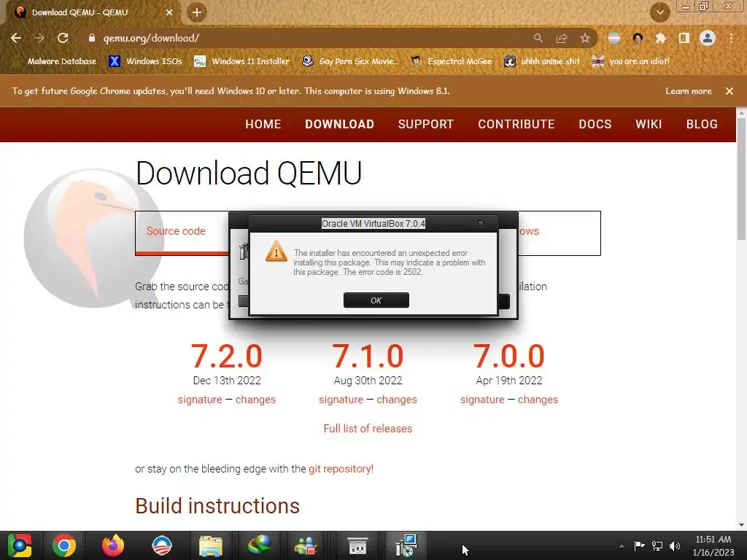Click the magnifier search icon in address bar
The width and height of the screenshot is (747, 560).
point(538,38)
